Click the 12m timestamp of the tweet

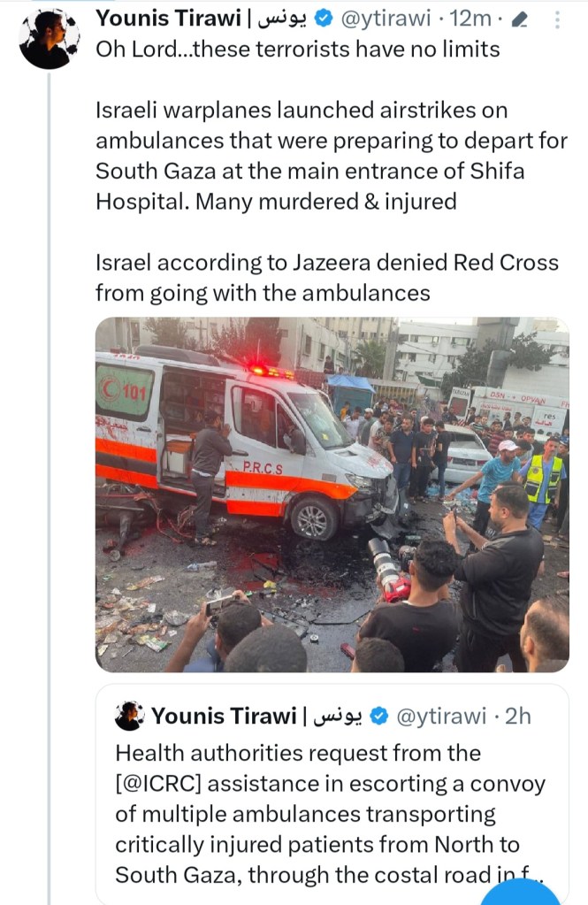[470, 19]
